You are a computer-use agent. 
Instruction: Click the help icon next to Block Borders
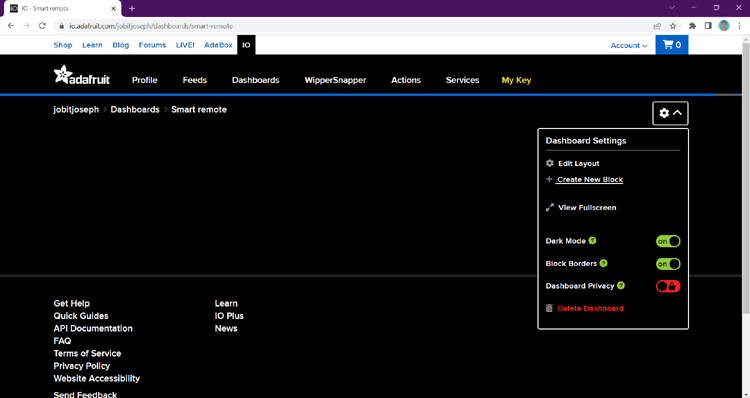coord(603,263)
